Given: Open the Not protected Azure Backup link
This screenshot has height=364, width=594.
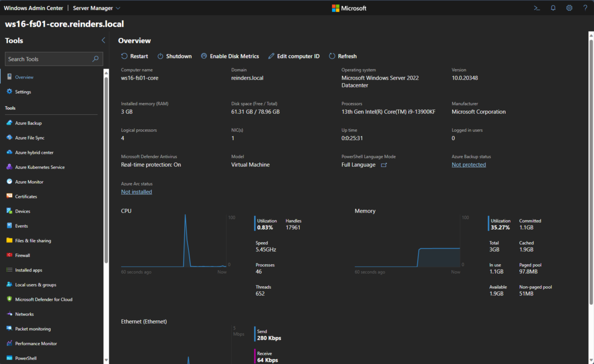Looking at the screenshot, I should [x=469, y=164].
